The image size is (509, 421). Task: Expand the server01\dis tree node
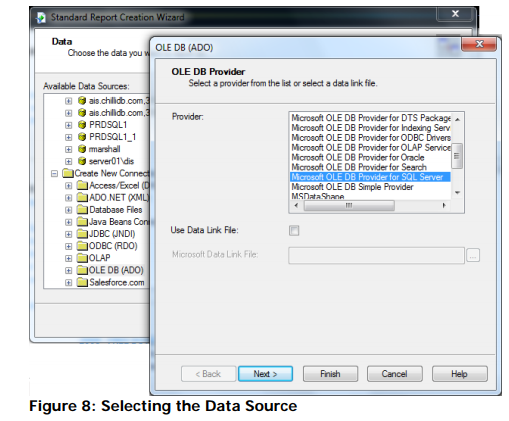pos(68,161)
